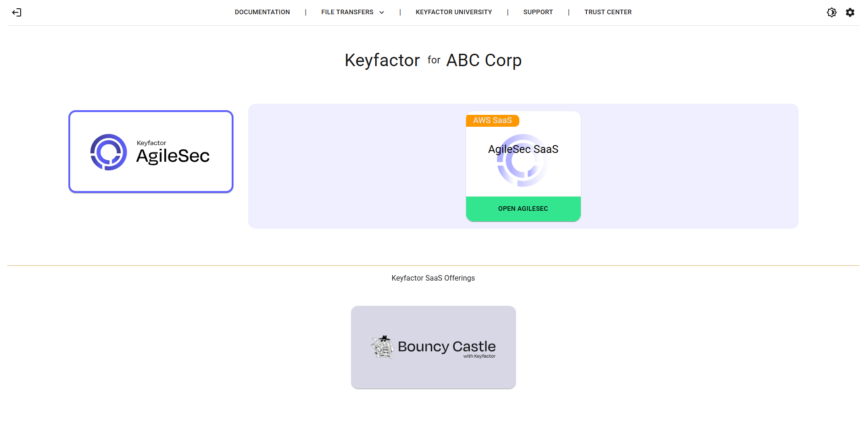Toggle the light/dark theme brightness icon
The width and height of the screenshot is (868, 428).
(x=831, y=12)
